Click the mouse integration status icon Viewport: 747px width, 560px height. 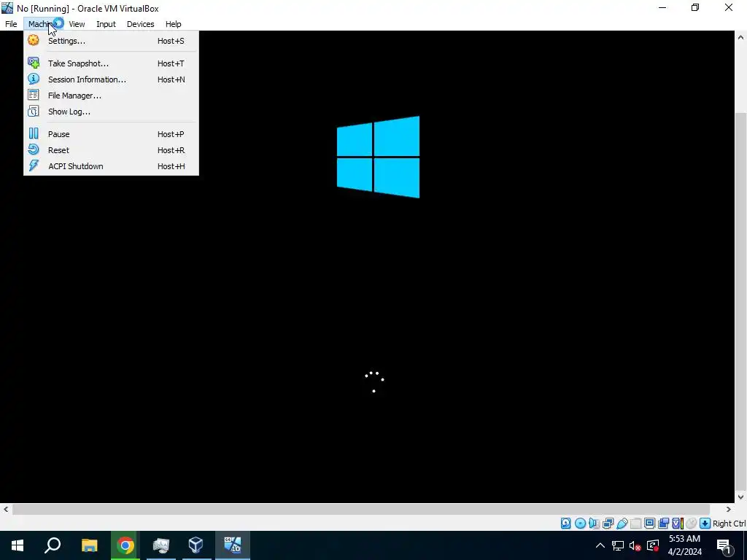click(x=691, y=524)
